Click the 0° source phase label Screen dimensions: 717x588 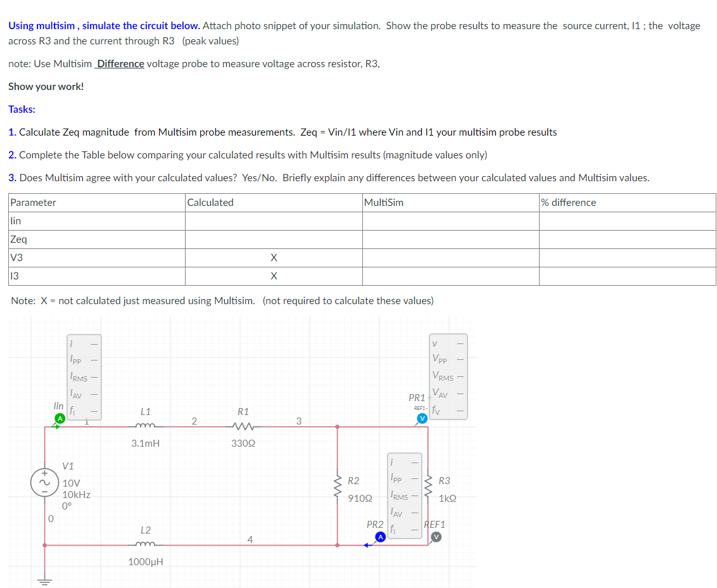67,506
